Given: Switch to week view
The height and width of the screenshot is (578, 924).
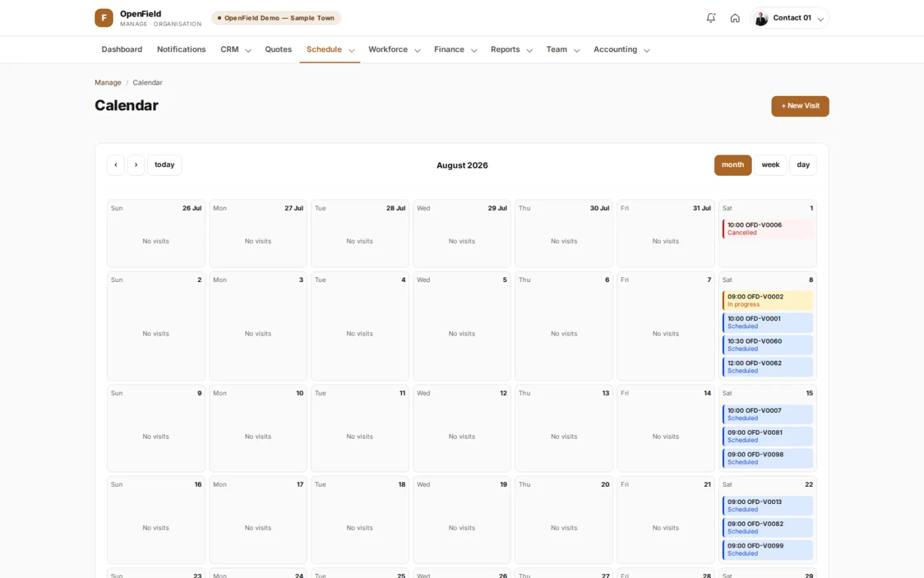Looking at the screenshot, I should [x=770, y=165].
